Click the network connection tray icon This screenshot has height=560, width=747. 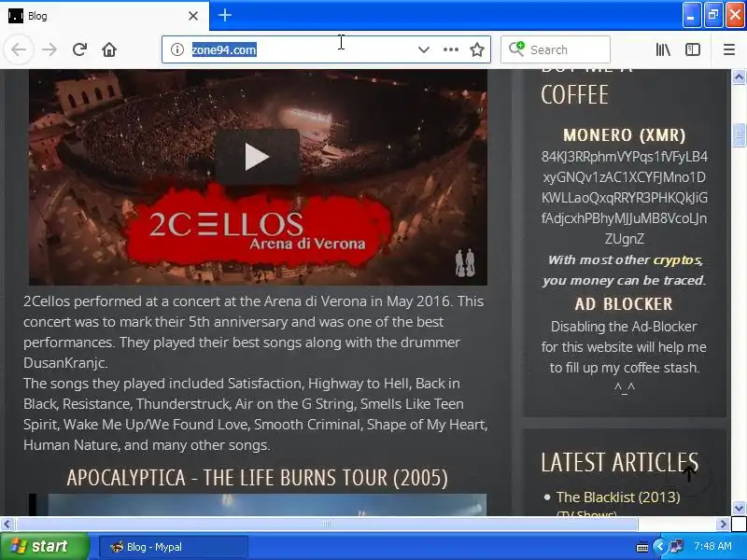676,546
